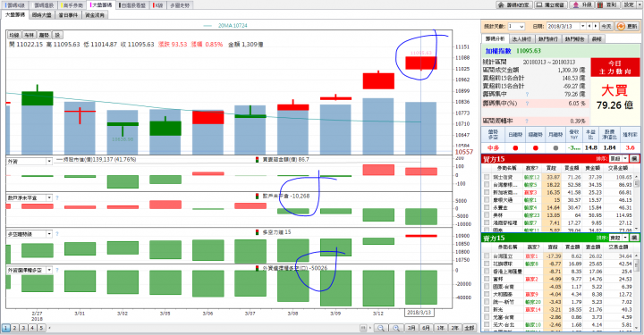Open 獨立視窗 standalone window button
Screen dimensions: 644x335
pos(550,5)
